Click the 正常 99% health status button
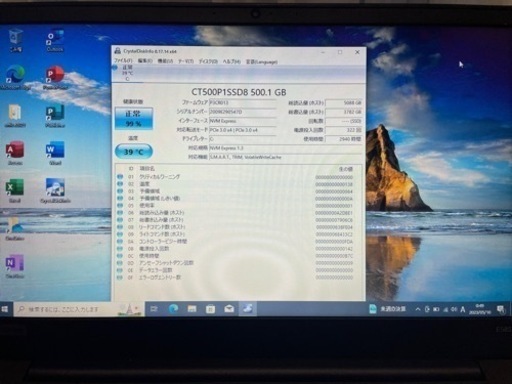 click(134, 119)
